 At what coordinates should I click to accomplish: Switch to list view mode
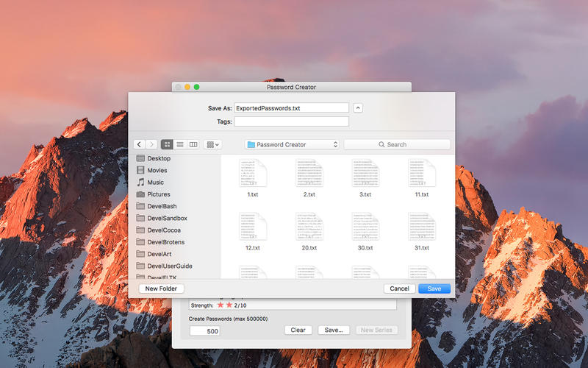click(180, 145)
